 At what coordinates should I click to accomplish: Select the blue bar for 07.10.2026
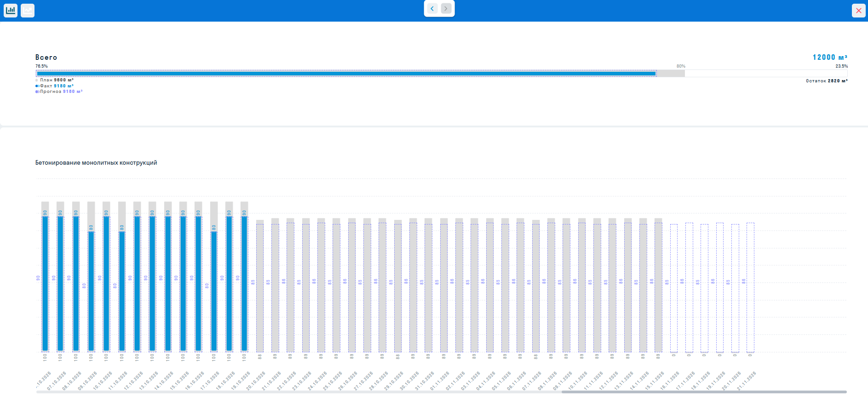(60, 284)
